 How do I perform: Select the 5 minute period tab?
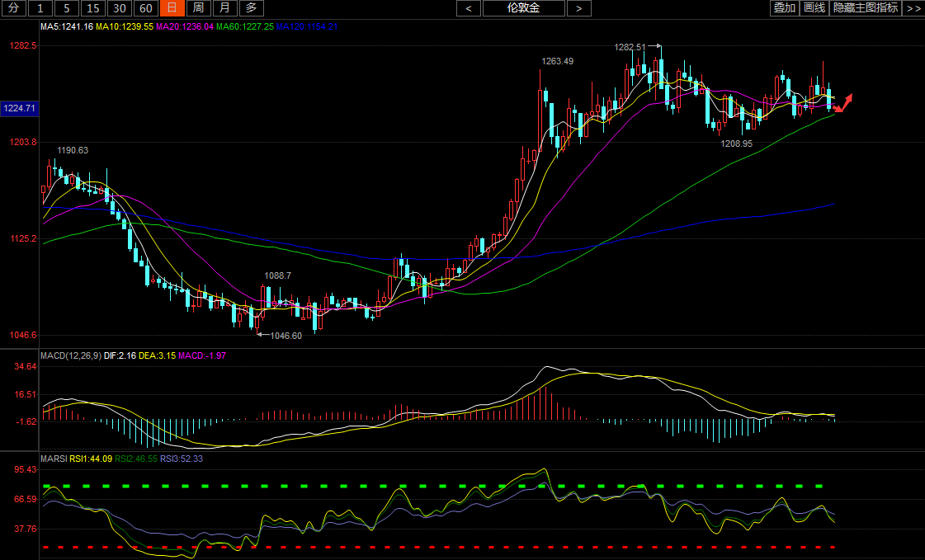coord(67,8)
